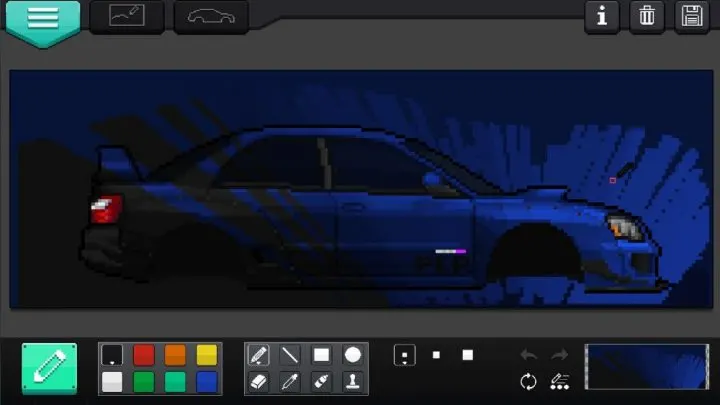Select the black color swatch

113,355
